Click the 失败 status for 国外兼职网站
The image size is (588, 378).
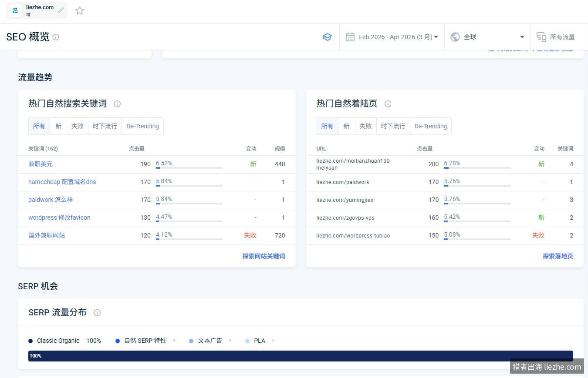[x=250, y=235]
